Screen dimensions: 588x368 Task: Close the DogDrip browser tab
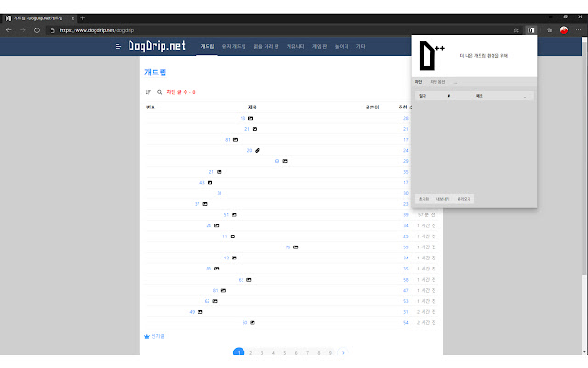pyautogui.click(x=73, y=18)
